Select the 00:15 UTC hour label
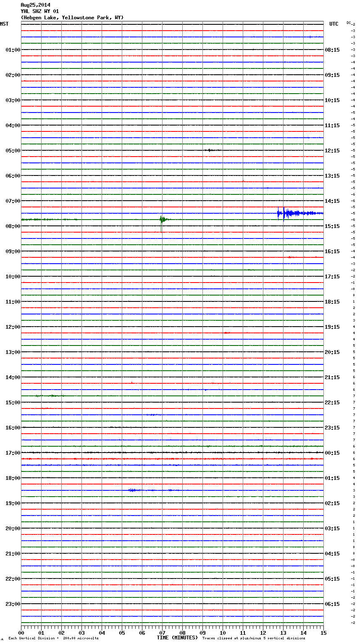Viewport: 357px width, 644px height. point(332,453)
